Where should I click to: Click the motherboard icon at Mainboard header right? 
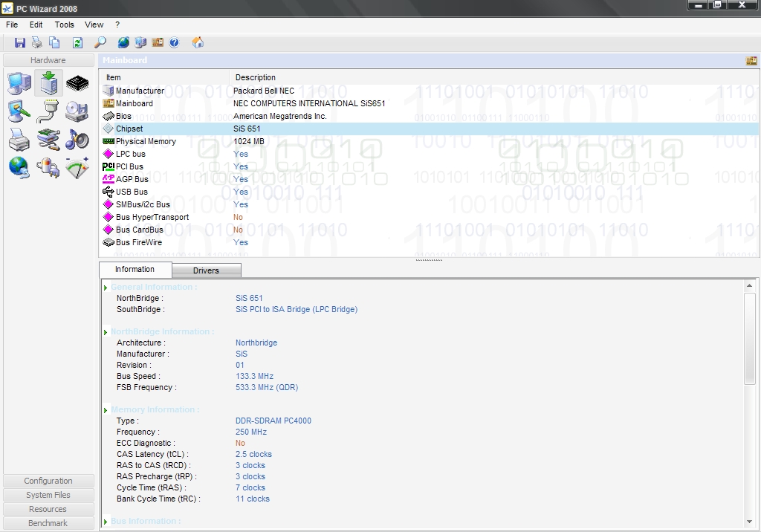tap(751, 61)
